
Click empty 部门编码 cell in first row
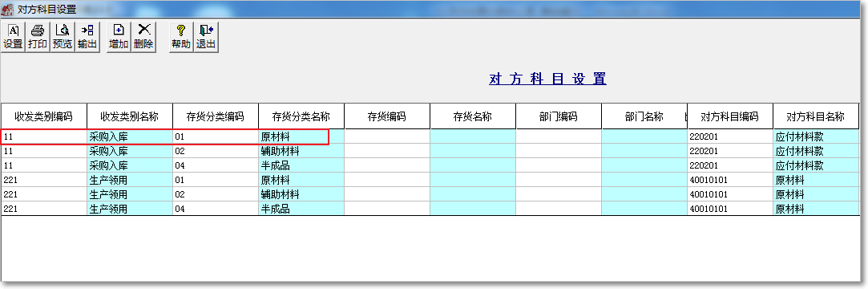coord(559,136)
